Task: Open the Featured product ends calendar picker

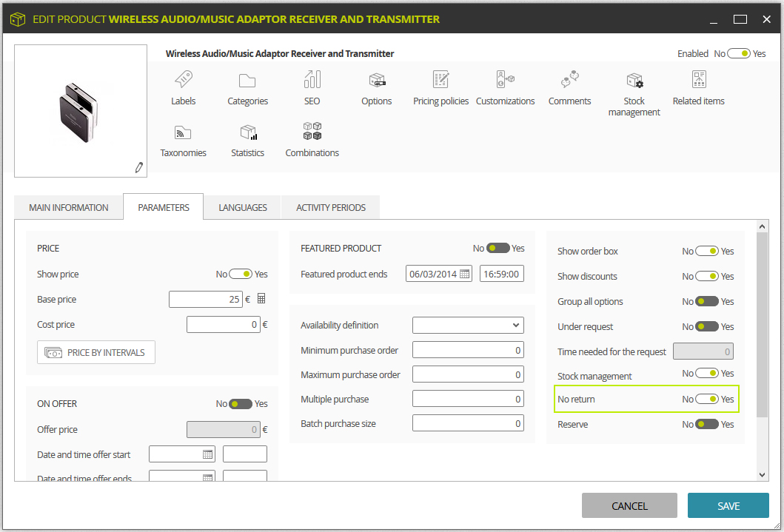Action: click(464, 274)
